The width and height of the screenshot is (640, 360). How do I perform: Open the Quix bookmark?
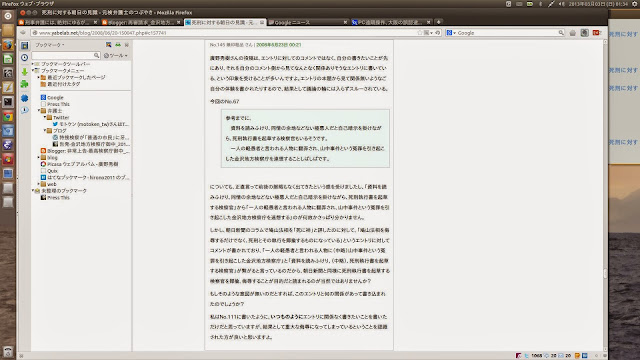(x=49, y=171)
